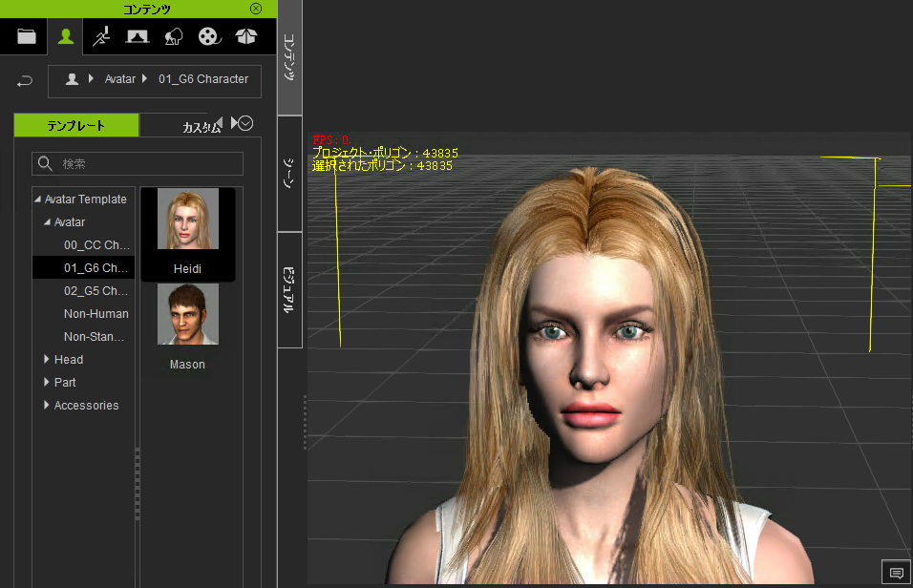The image size is (913, 588).
Task: Open the chat message icon in viewport
Action: click(897, 573)
